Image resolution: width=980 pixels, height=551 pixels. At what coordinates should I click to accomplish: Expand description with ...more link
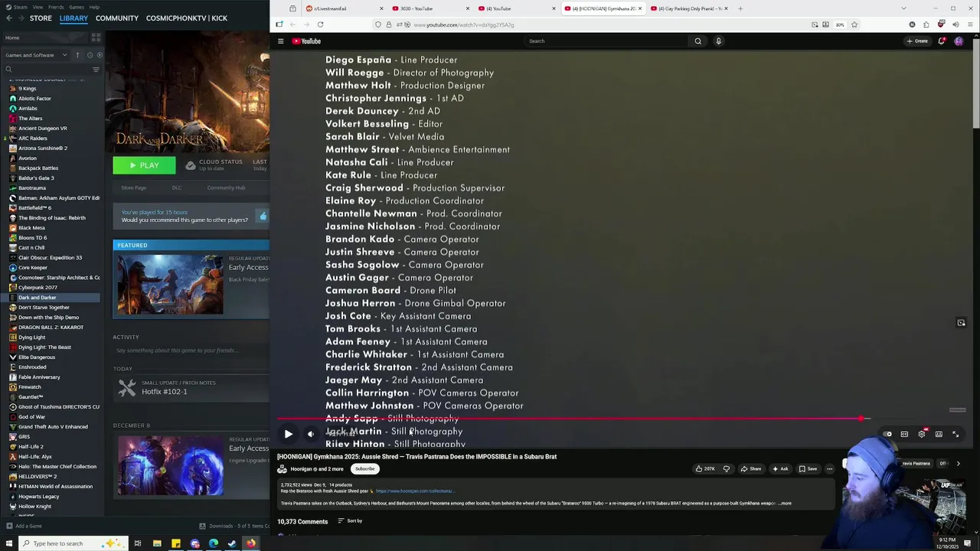coord(785,504)
